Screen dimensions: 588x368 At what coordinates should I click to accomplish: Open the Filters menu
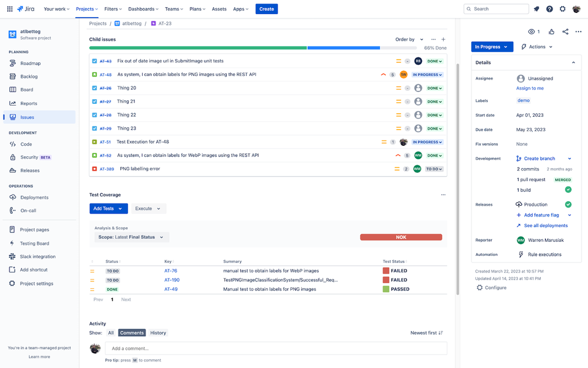click(x=113, y=9)
